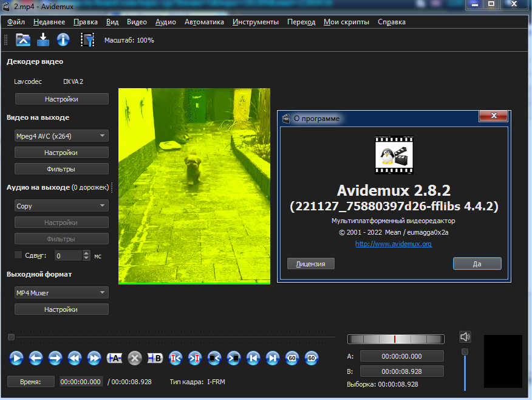Go to marker A button

[x=176, y=358]
